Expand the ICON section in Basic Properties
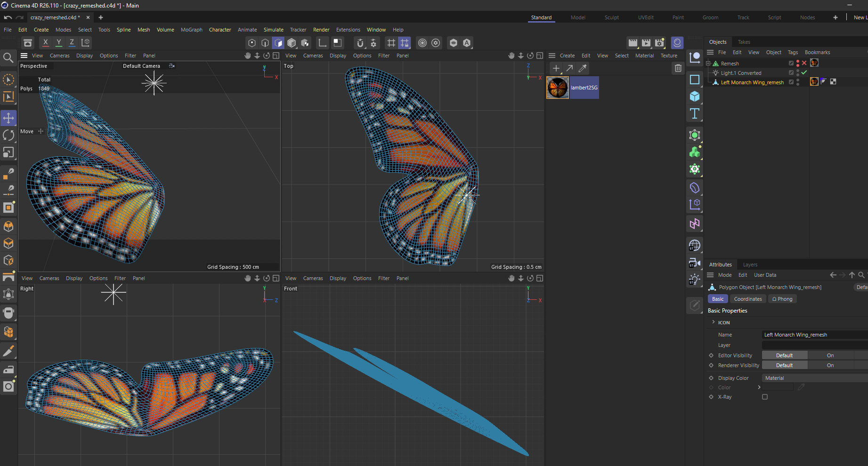The height and width of the screenshot is (466, 868). click(x=714, y=322)
